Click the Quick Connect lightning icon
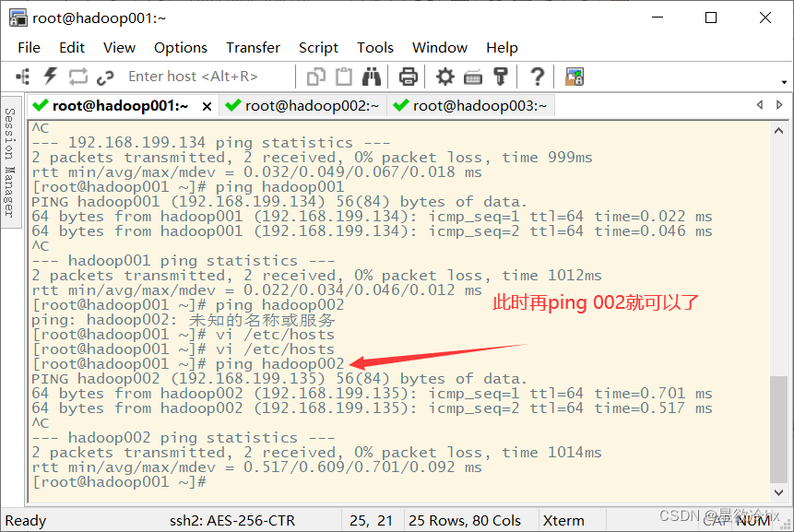This screenshot has width=794, height=532. [x=50, y=77]
